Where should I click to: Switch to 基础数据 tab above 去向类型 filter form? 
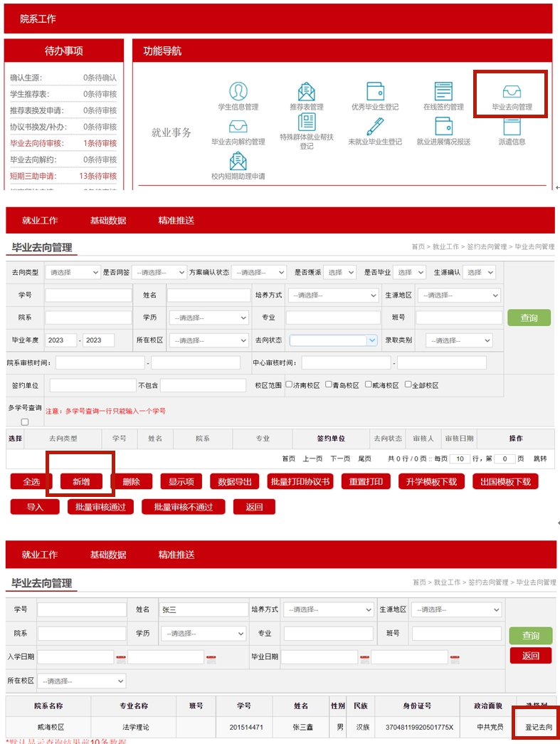[108, 220]
